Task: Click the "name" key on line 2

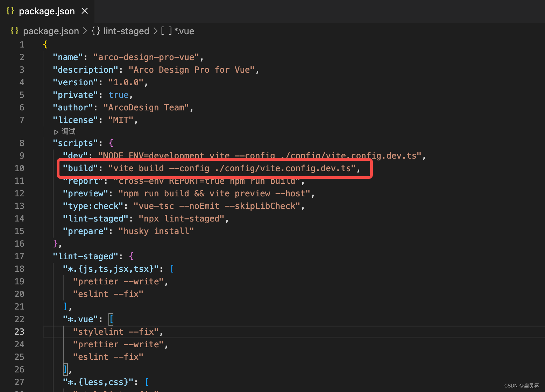Action: pyautogui.click(x=68, y=57)
